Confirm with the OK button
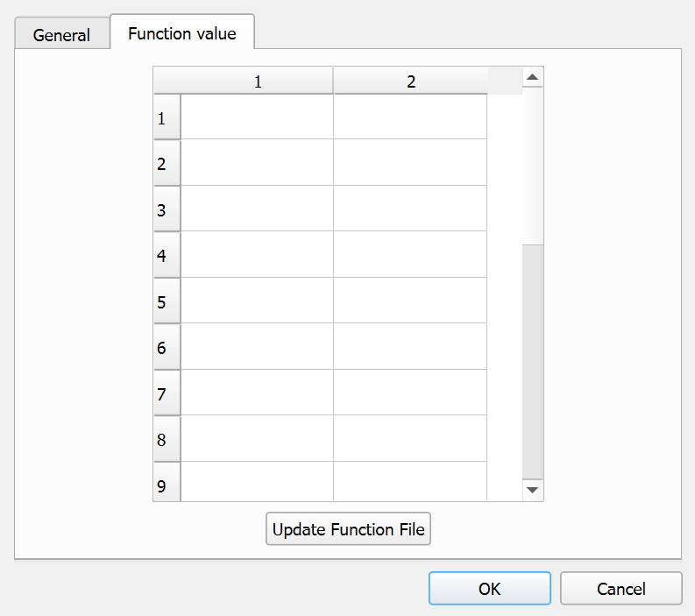695x616 pixels. coord(489,589)
